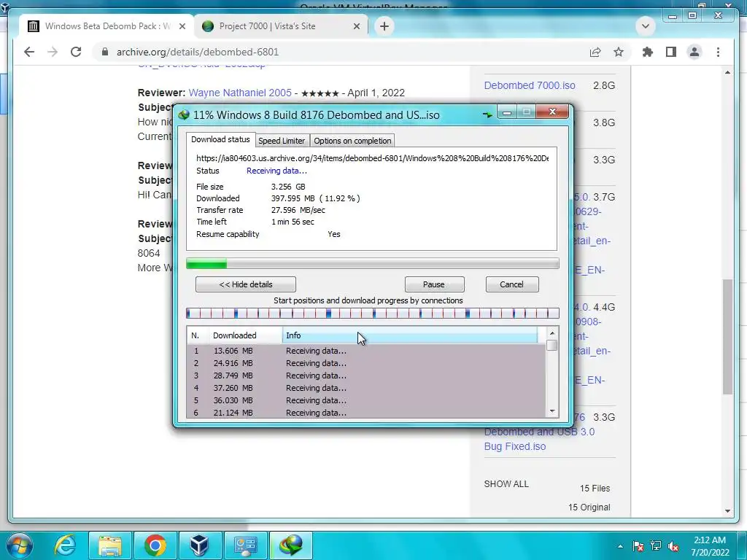747x560 pixels.
Task: Open Debombed 7000.iso file link
Action: [x=530, y=85]
